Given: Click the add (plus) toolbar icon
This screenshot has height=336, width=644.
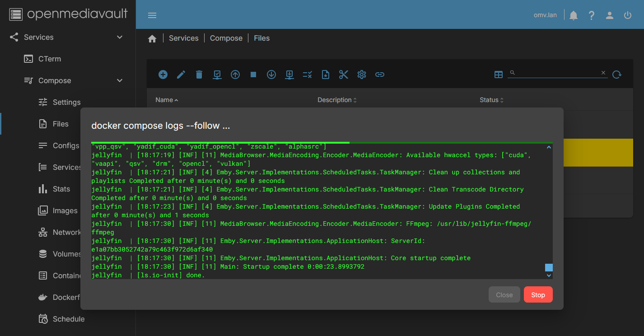Looking at the screenshot, I should coord(163,75).
